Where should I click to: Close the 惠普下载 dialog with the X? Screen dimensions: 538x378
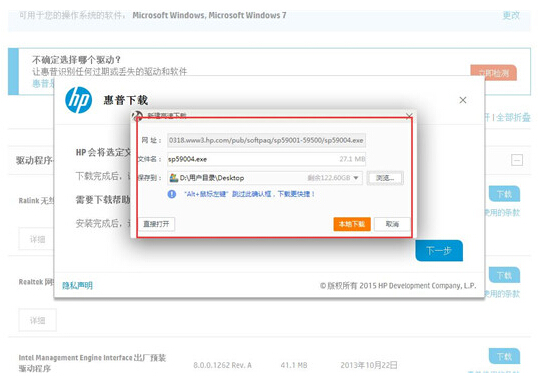pyautogui.click(x=463, y=100)
